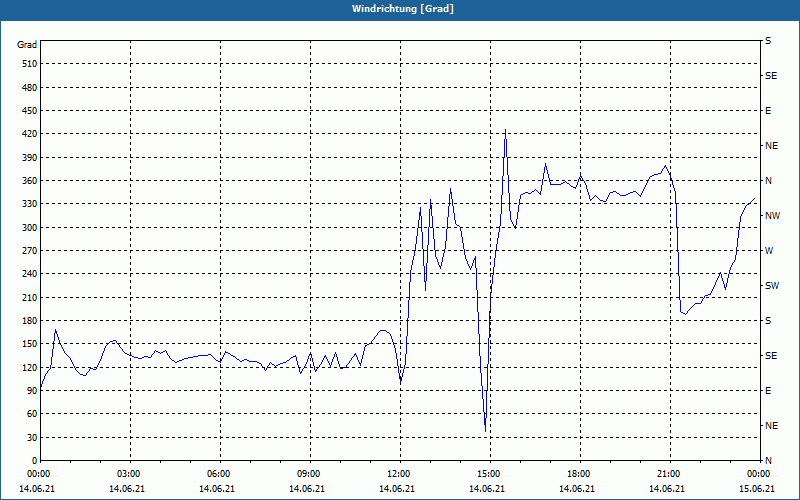Click the 510 value on the left axis
800x500 pixels.
pyautogui.click(x=30, y=64)
